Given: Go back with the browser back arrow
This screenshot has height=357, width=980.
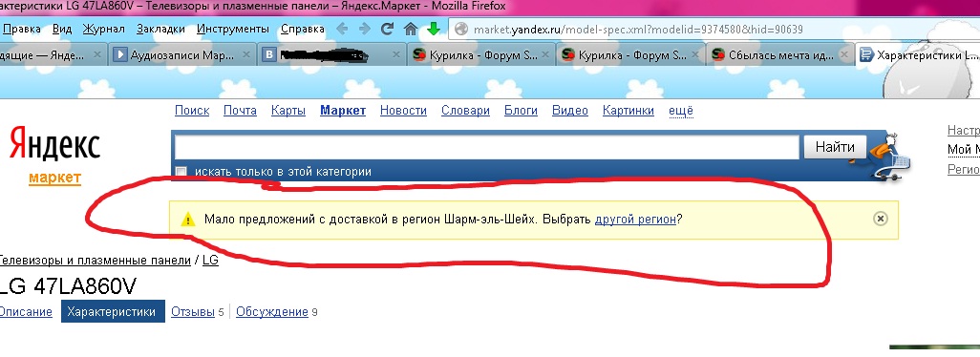Looking at the screenshot, I should (341, 29).
